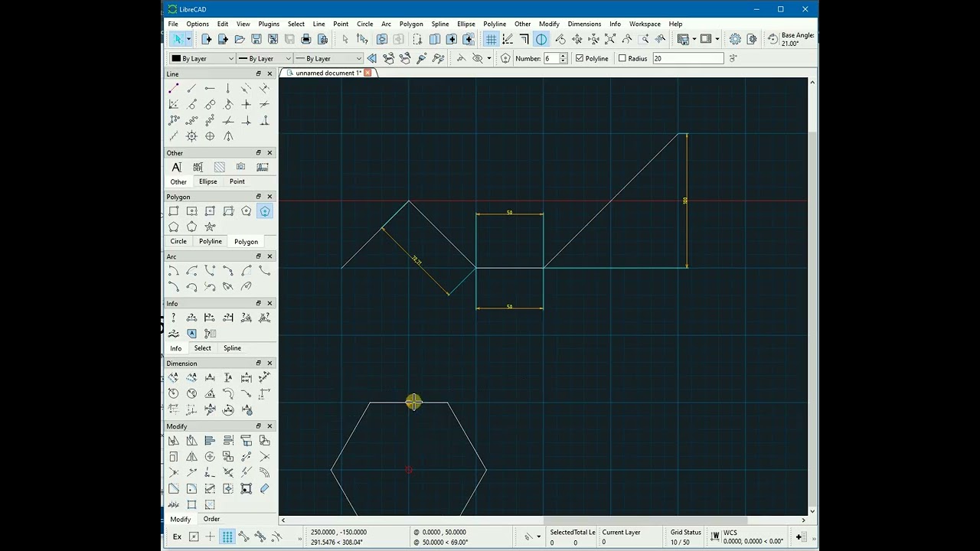
Task: Select the circle-center line tool
Action: tap(210, 136)
